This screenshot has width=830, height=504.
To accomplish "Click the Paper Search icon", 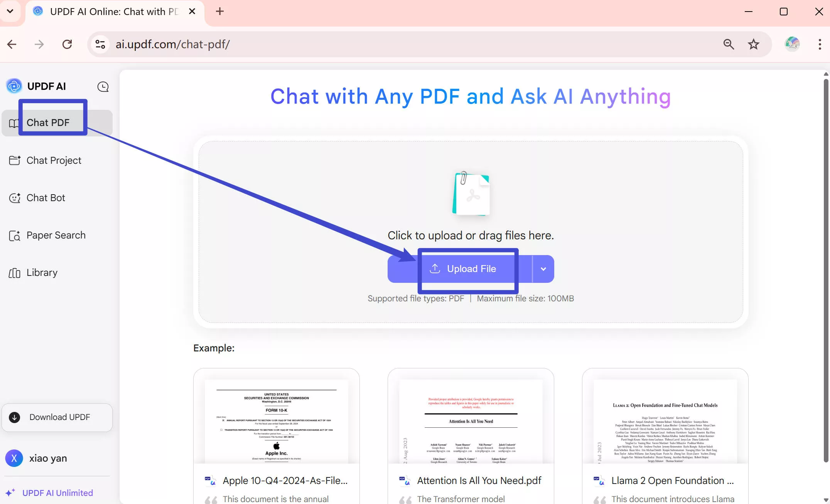I will coord(15,235).
